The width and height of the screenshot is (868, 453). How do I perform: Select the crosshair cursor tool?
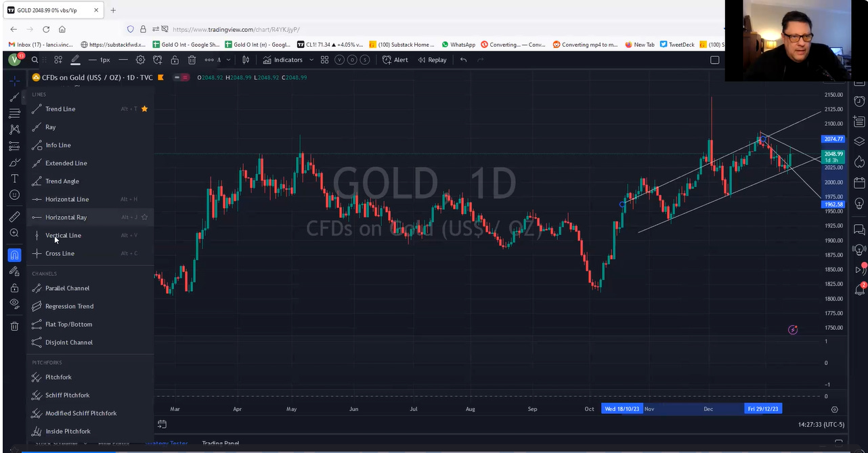point(14,81)
